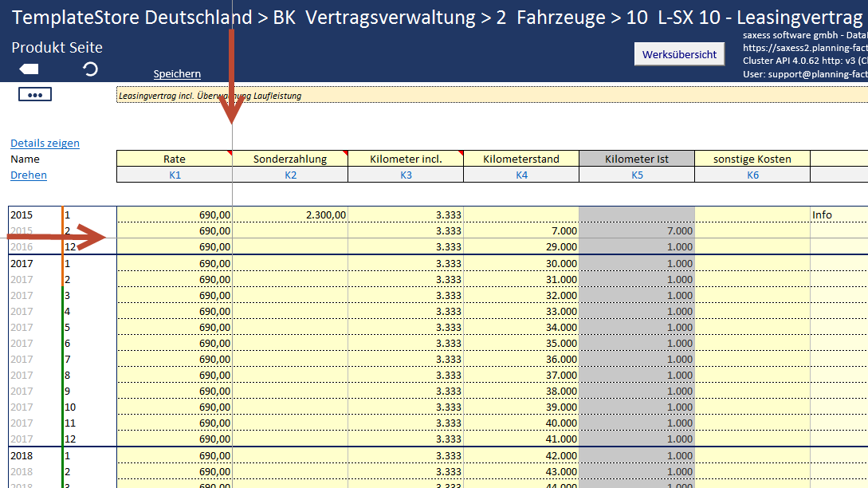868x488 pixels.
Task: Select the 7.000 Kilometerstand cell
Action: tap(521, 230)
